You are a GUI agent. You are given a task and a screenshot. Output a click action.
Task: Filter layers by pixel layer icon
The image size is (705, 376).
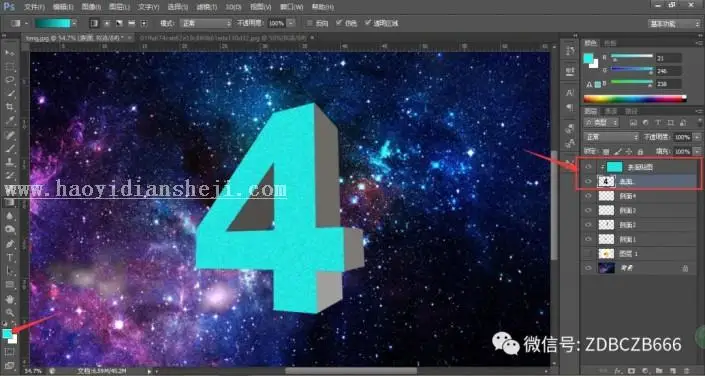tap(634, 122)
